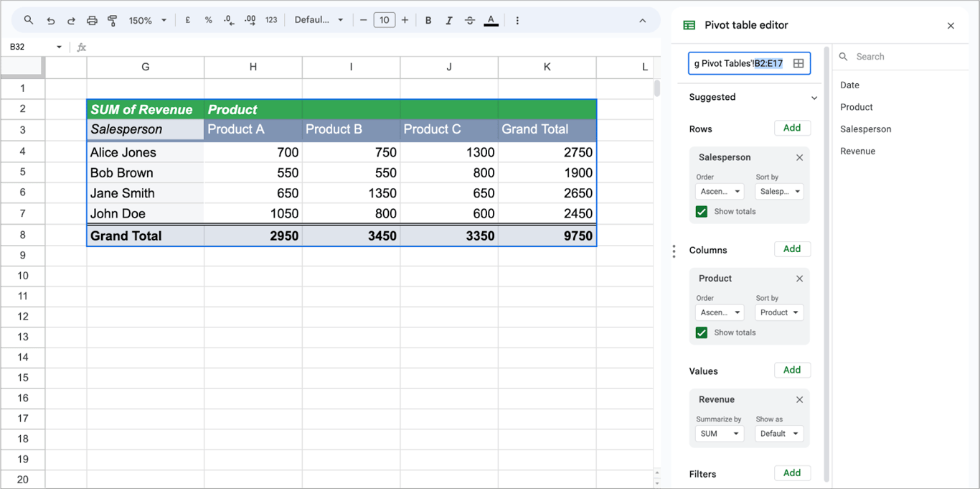
Task: Select column K header
Action: tap(547, 67)
